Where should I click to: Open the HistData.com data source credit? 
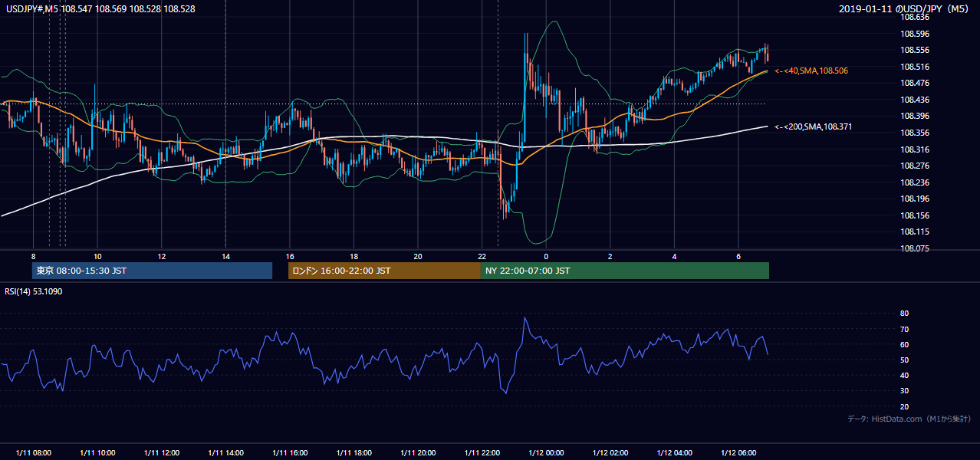click(x=909, y=419)
